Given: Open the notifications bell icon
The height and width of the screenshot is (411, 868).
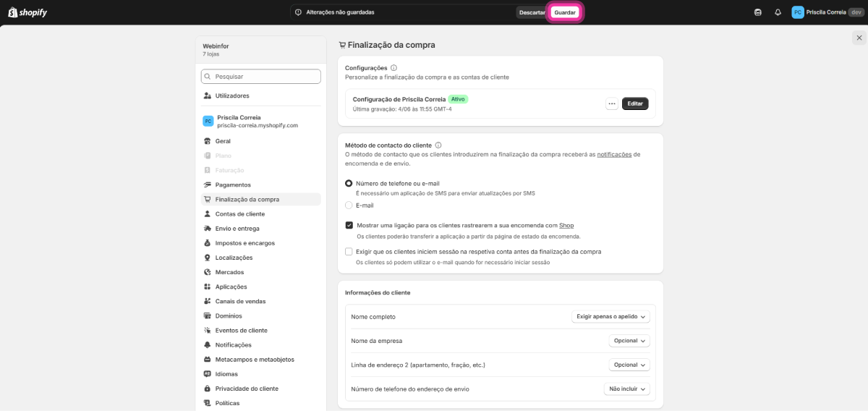Looking at the screenshot, I should [x=778, y=12].
